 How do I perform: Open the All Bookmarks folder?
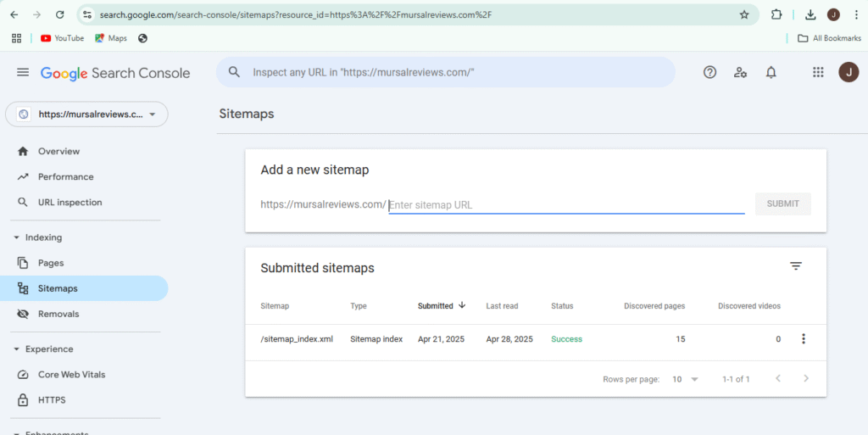(829, 38)
